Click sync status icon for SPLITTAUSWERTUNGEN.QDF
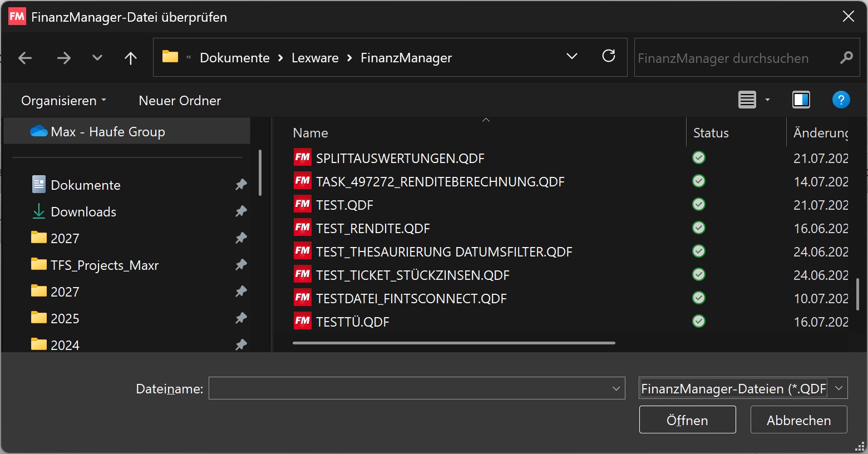The image size is (868, 454). 699,158
